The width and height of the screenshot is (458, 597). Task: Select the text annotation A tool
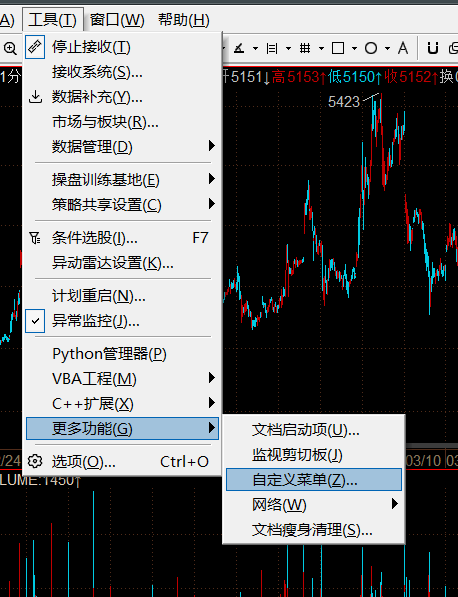pos(403,48)
